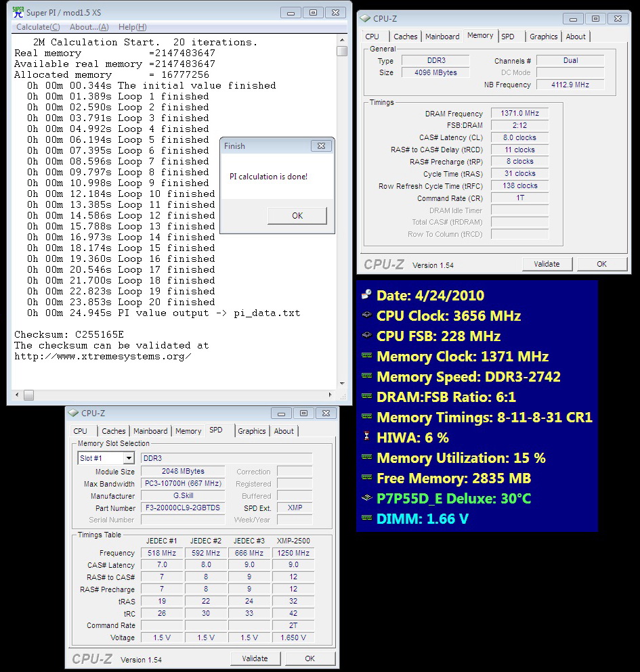Click the XMP-2500 voltage 1.650 V cell
Screen dimensions: 640x672
tap(293, 637)
